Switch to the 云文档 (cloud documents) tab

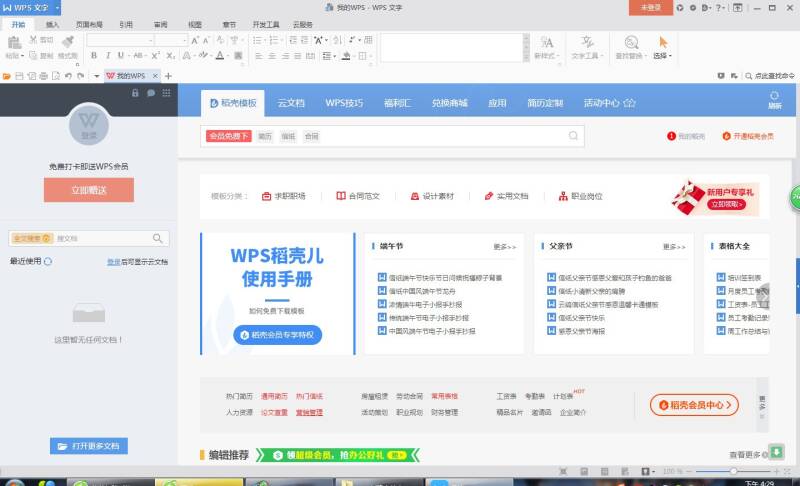coord(291,103)
